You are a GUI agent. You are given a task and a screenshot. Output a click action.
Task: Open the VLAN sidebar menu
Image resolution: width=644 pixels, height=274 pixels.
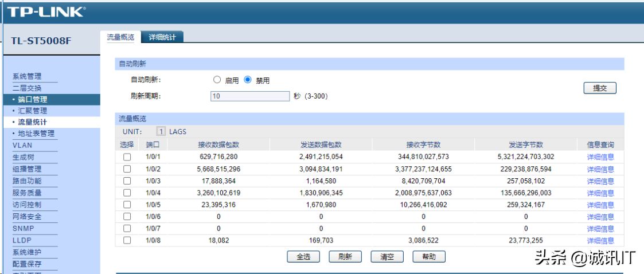pyautogui.click(x=22, y=146)
